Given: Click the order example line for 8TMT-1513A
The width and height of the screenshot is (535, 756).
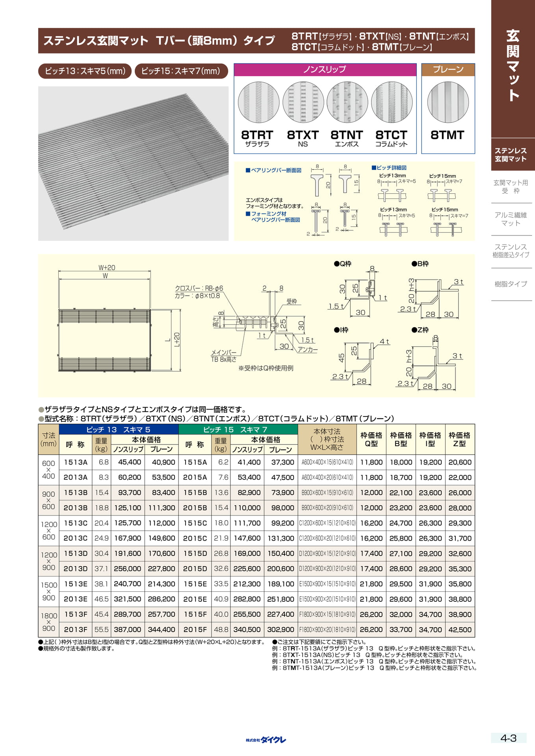Looking at the screenshot, I should coord(375,668).
